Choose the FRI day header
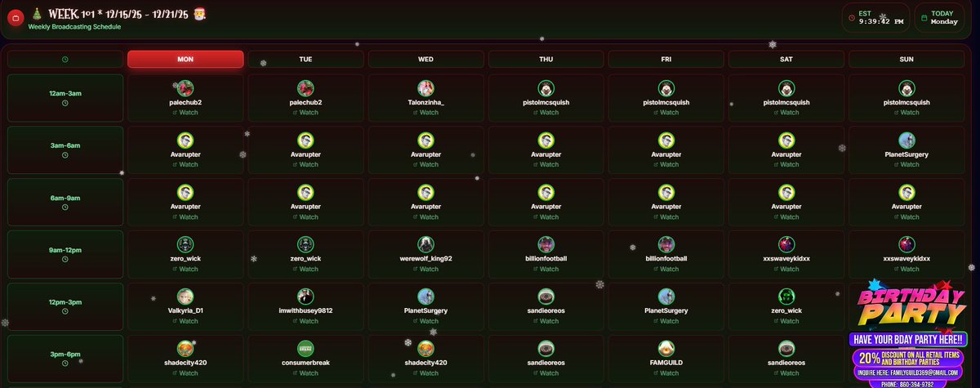The width and height of the screenshot is (980, 388). tap(666, 60)
